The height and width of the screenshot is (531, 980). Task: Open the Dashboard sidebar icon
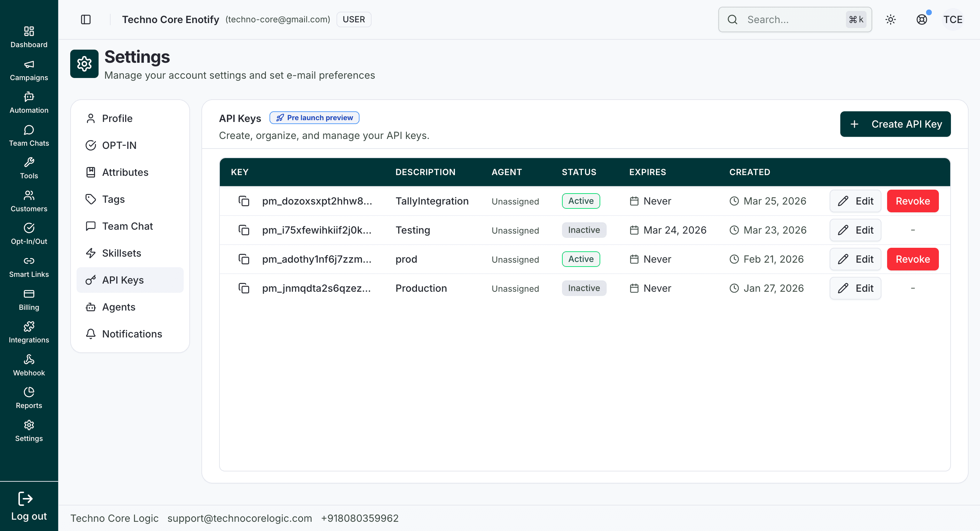(29, 31)
